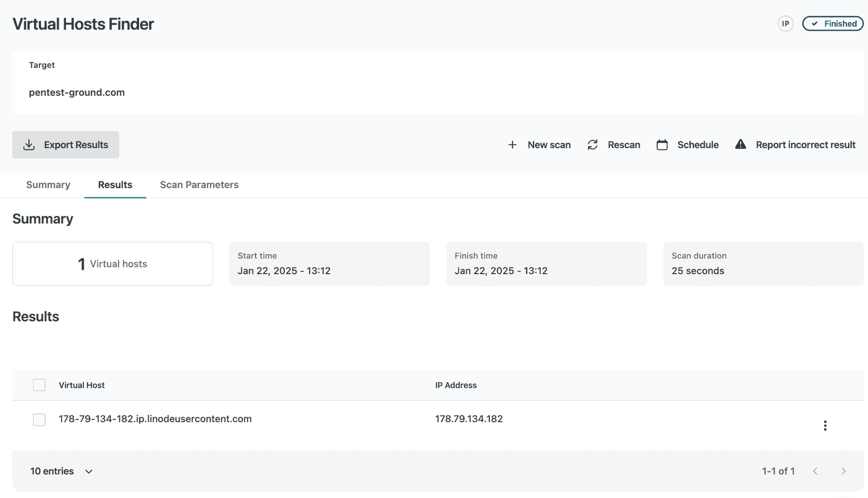This screenshot has height=498, width=868.
Task: Click the plus icon for New scan
Action: click(512, 145)
